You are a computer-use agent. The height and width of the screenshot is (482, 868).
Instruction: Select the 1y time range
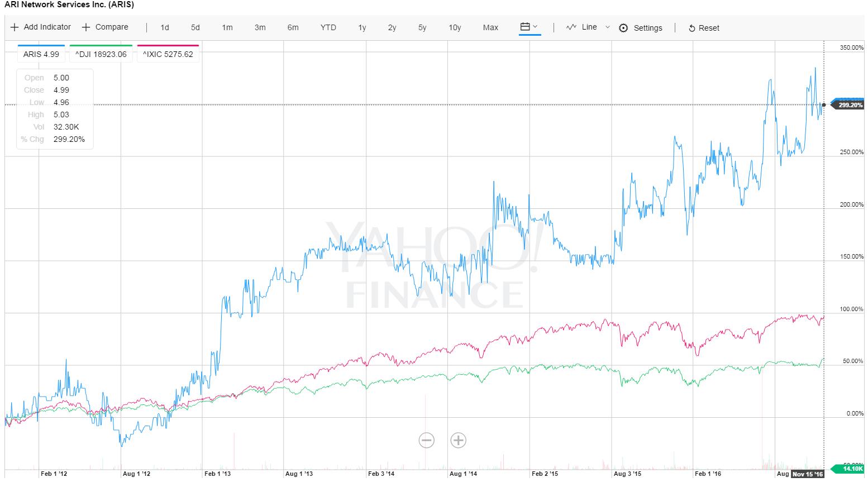362,27
